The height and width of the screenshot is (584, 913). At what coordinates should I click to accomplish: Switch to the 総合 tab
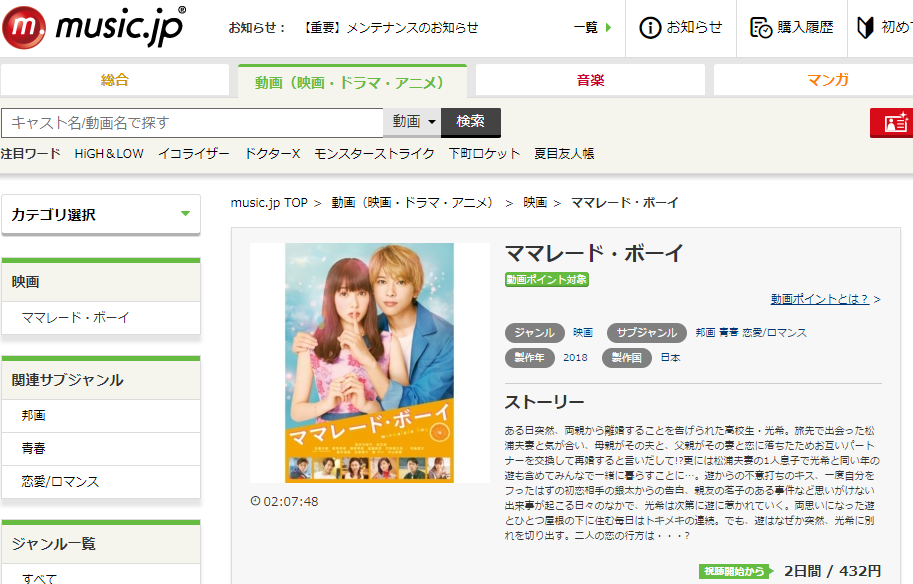[115, 80]
